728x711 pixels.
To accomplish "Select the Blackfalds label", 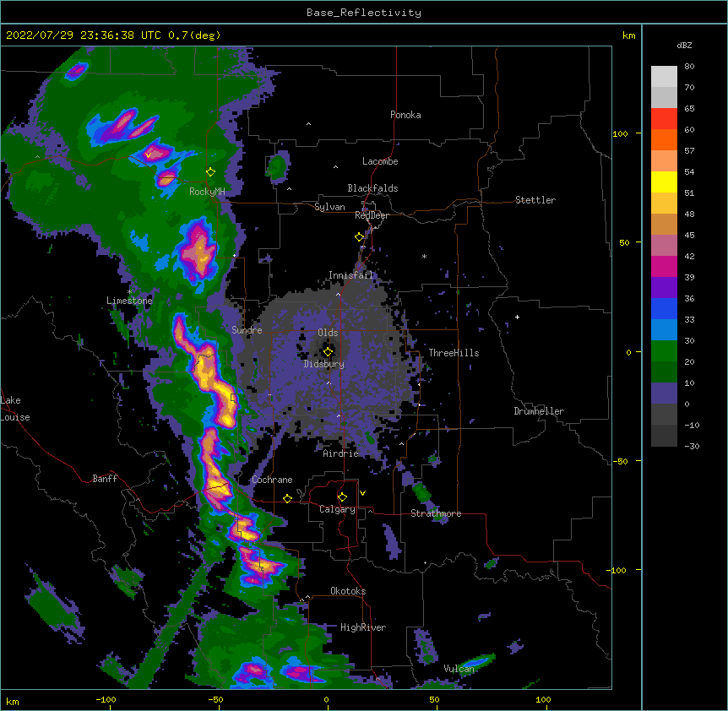I will pyautogui.click(x=372, y=188).
